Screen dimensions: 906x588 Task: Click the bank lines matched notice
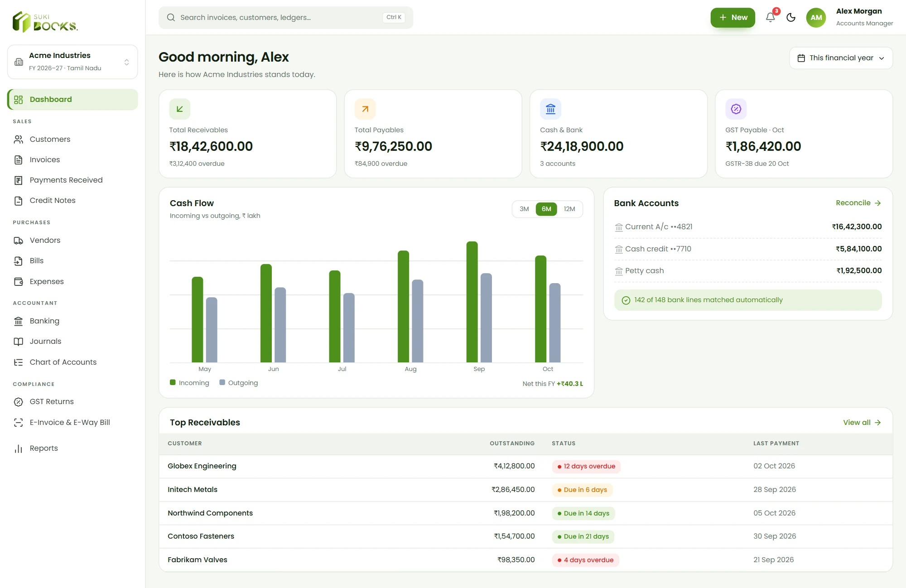click(747, 300)
